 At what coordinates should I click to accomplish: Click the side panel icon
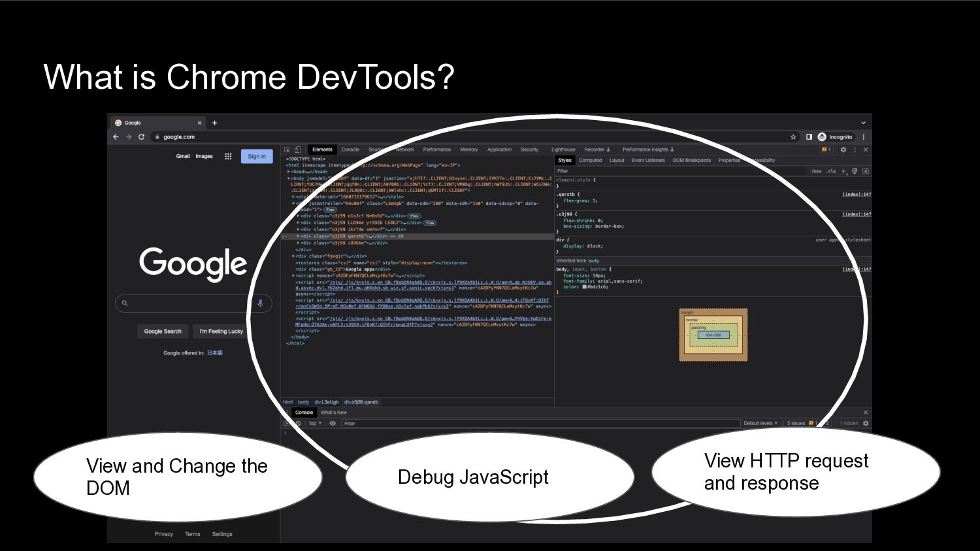tap(809, 137)
